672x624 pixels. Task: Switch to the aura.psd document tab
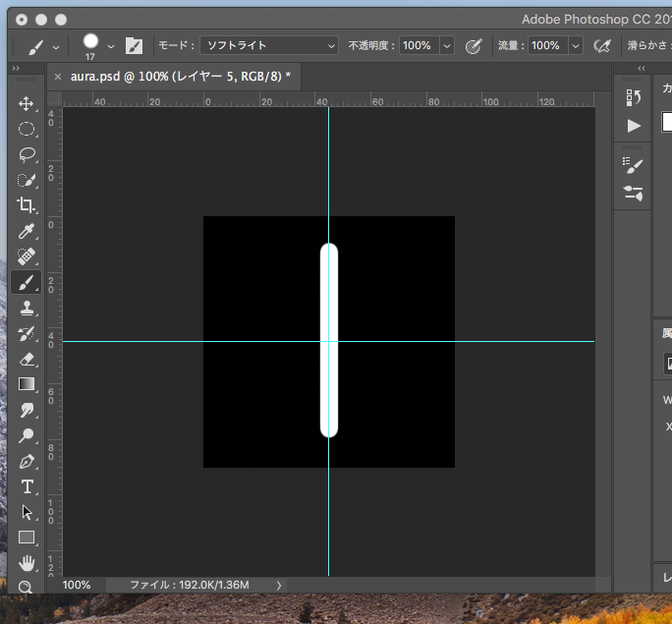click(180, 77)
